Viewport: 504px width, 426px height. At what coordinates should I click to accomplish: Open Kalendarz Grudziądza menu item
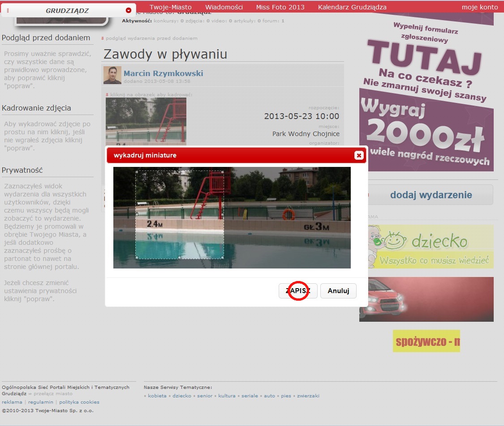point(352,7)
